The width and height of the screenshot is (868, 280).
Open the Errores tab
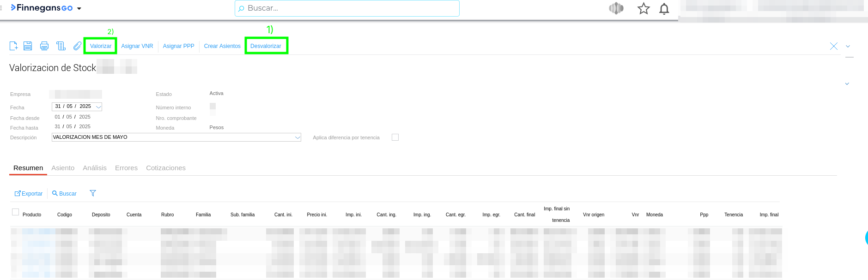(x=126, y=168)
